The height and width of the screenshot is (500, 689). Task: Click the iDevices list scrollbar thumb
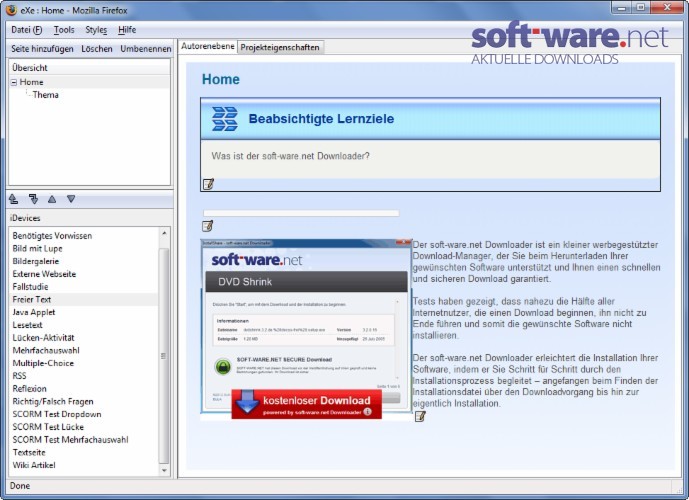164,355
